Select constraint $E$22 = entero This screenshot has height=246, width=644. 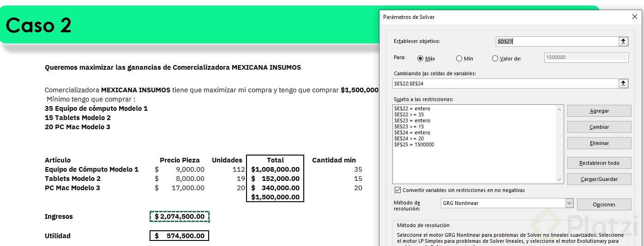pos(412,108)
